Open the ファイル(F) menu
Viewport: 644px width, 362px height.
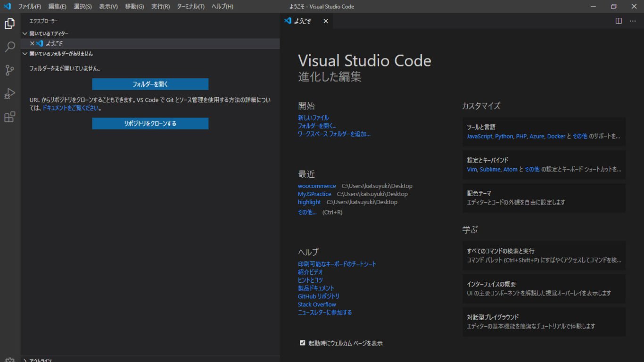30,7
